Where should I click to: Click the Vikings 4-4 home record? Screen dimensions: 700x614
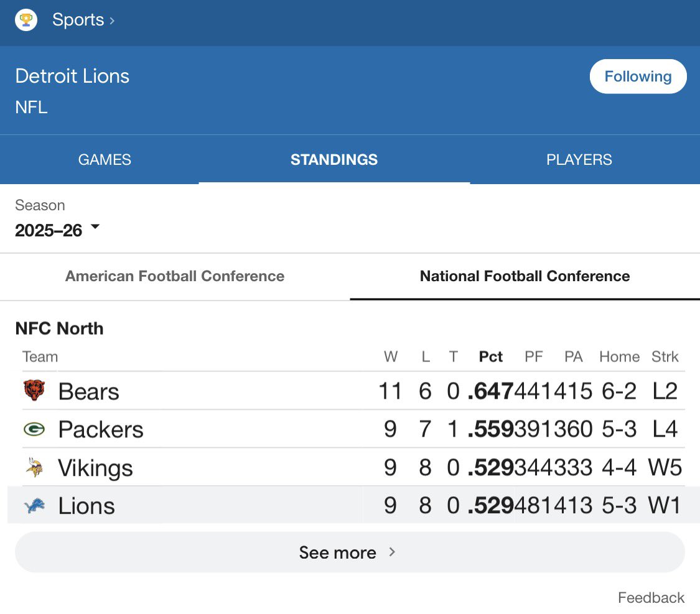(618, 467)
